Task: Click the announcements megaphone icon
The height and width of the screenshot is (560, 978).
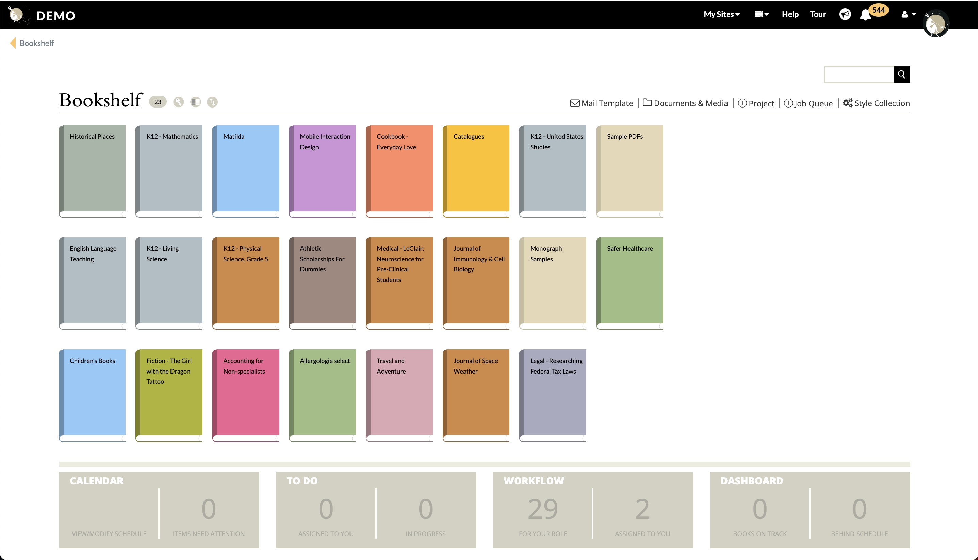Action: click(845, 14)
